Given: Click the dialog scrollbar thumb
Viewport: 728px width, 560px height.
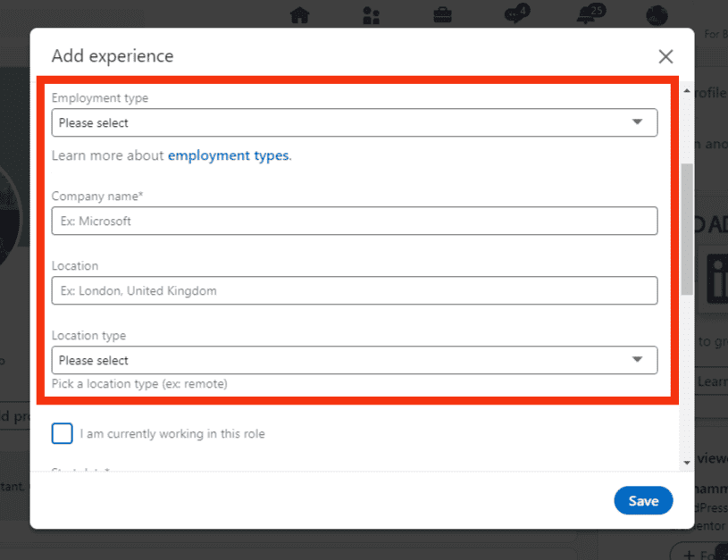Looking at the screenshot, I should pyautogui.click(x=687, y=229).
